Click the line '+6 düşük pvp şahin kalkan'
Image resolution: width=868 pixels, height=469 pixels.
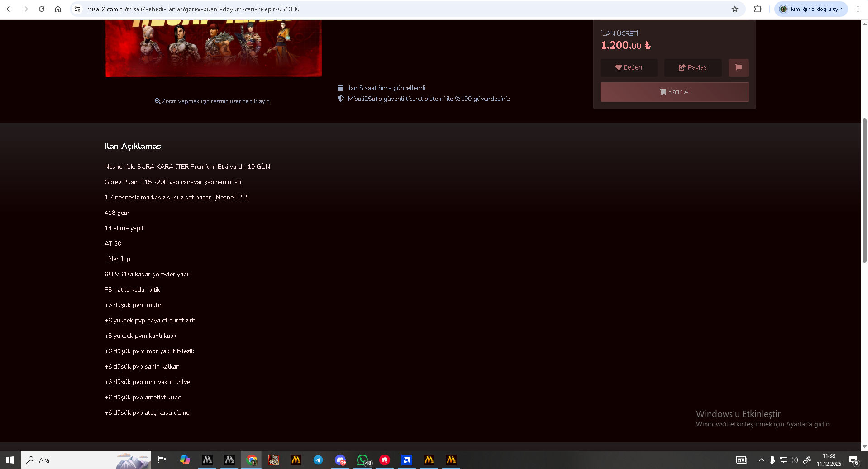coord(142,366)
